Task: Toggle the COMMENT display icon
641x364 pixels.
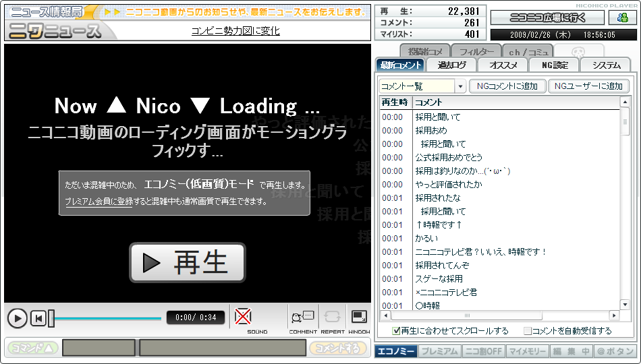Action: click(303, 317)
